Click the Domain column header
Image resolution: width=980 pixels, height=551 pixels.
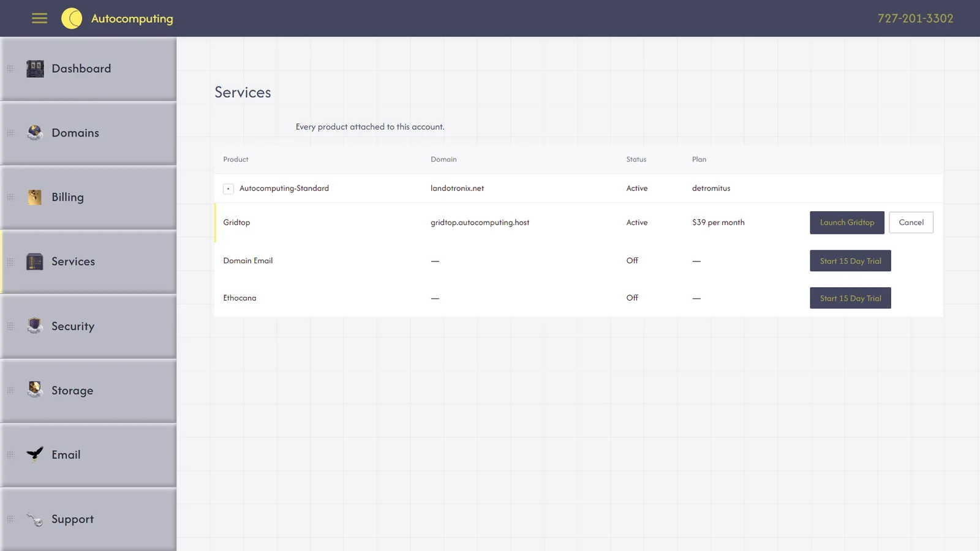click(x=443, y=159)
